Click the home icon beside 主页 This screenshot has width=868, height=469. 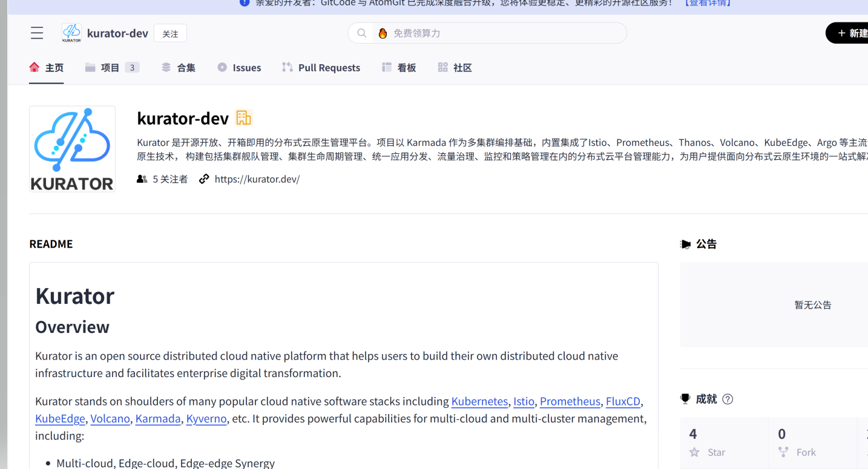click(35, 67)
